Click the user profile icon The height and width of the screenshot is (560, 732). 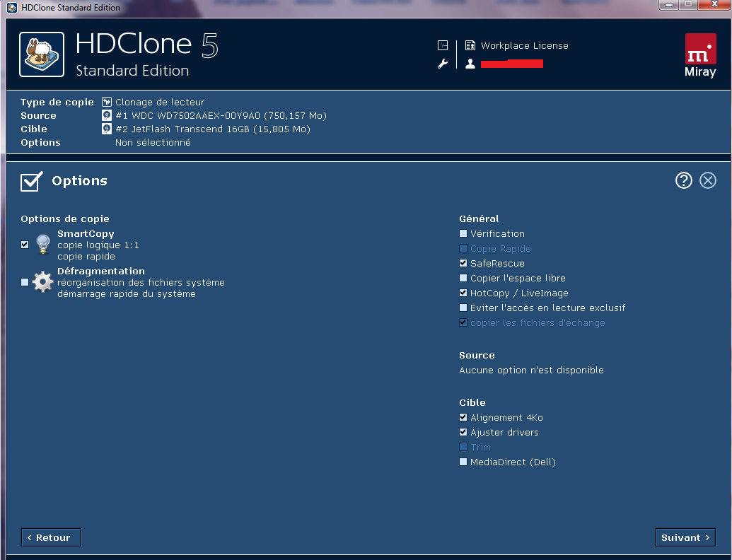[x=470, y=64]
